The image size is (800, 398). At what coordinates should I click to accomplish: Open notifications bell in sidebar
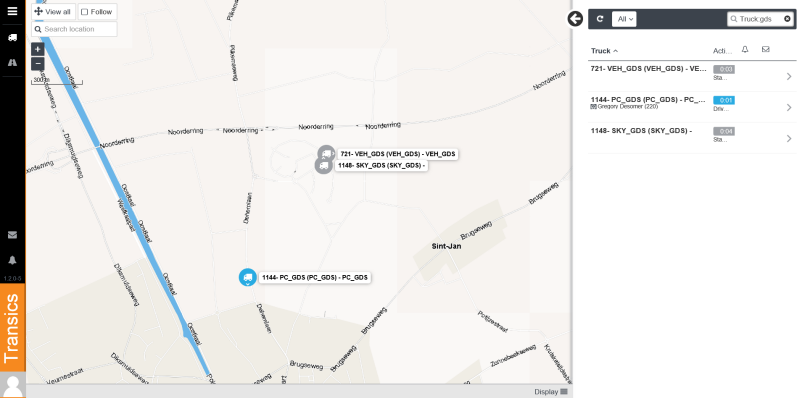pyautogui.click(x=12, y=260)
